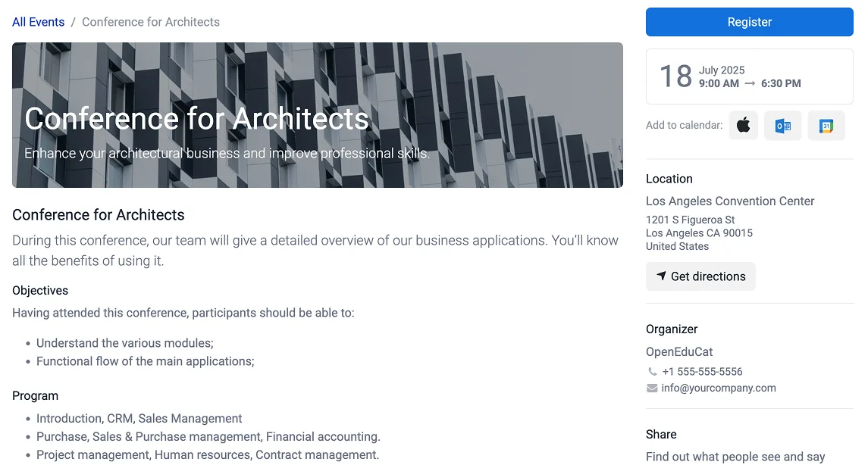The width and height of the screenshot is (868, 465).
Task: Add event to Google Calendar
Action: (826, 126)
